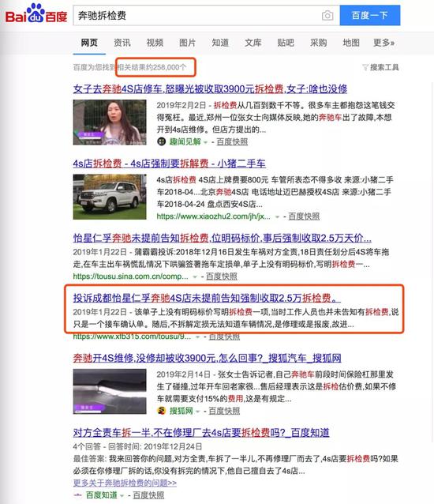Select the 网页 tab
The width and height of the screenshot is (434, 504).
(x=89, y=43)
